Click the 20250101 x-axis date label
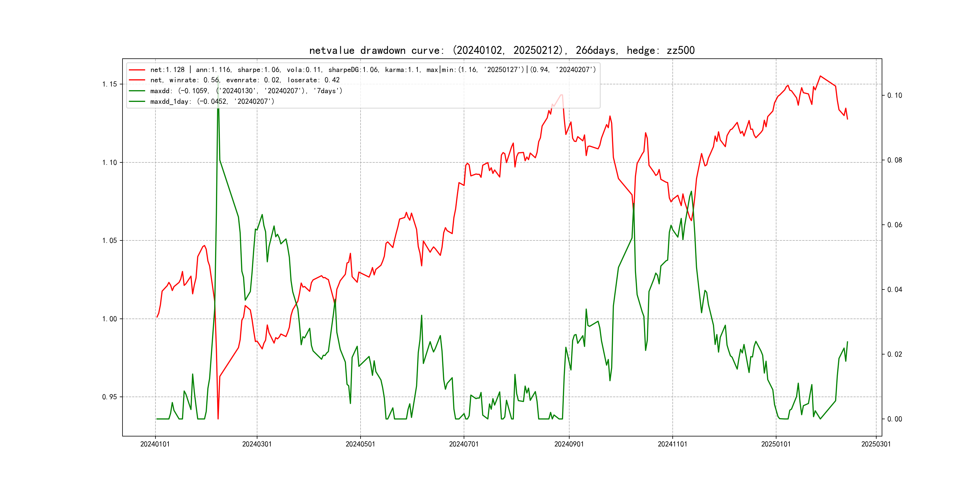The image size is (980, 490). point(776,444)
